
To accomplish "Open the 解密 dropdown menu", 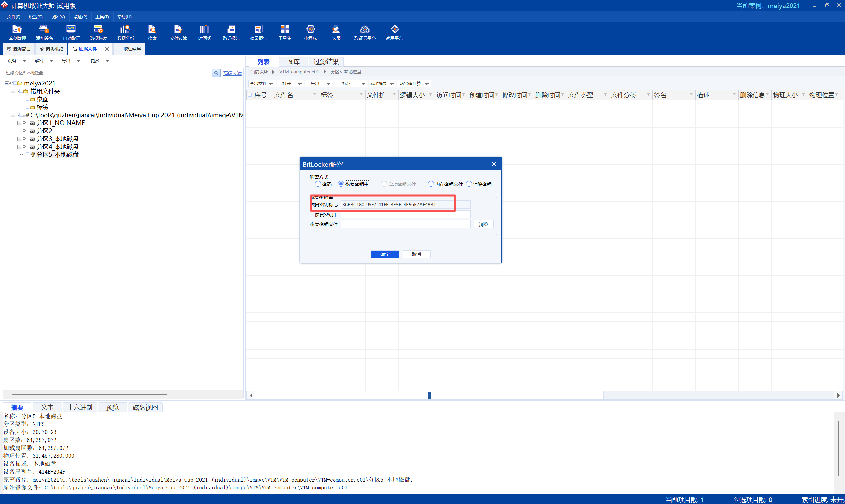I will point(43,61).
